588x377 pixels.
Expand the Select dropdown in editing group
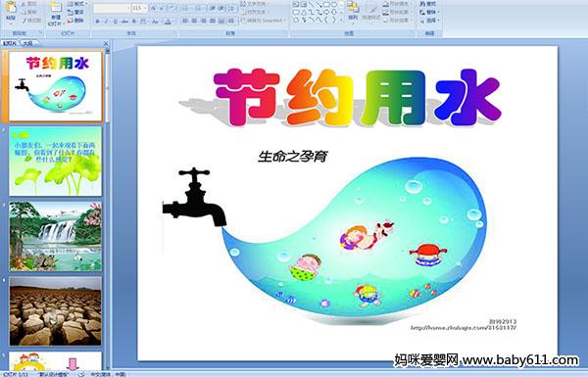click(429, 21)
